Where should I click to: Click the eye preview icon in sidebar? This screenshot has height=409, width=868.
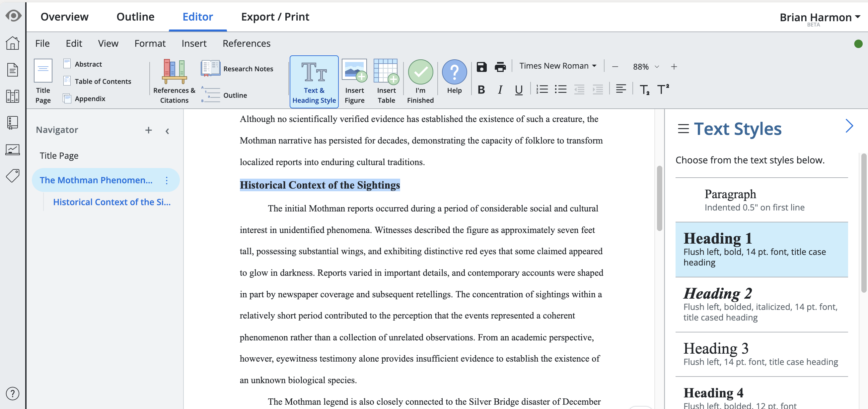13,16
